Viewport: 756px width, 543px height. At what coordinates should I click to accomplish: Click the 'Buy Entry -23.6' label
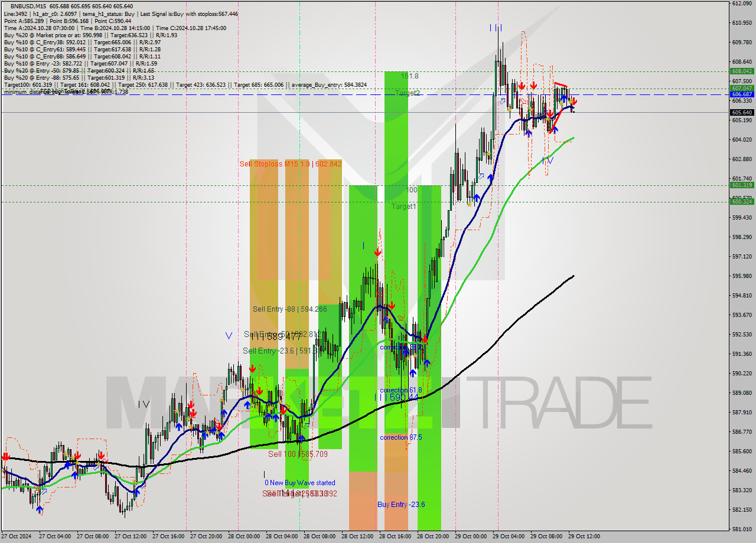click(x=401, y=504)
